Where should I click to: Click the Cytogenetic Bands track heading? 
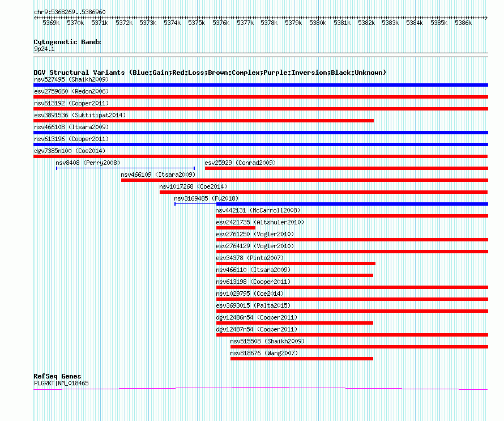click(x=67, y=42)
